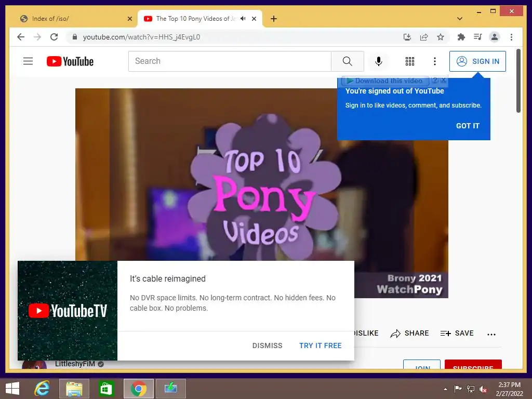Open more actions ellipsis below video
Viewport: 532px width, 399px height.
pyautogui.click(x=491, y=334)
